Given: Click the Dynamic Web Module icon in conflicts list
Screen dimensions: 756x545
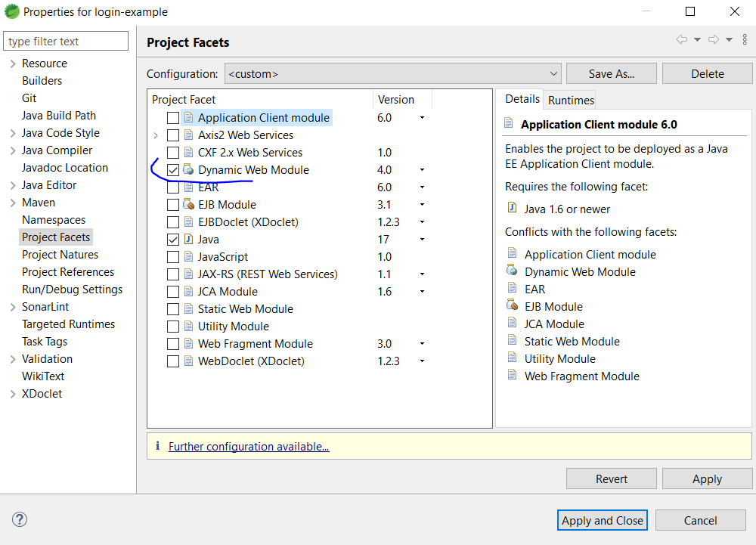Looking at the screenshot, I should (x=512, y=271).
